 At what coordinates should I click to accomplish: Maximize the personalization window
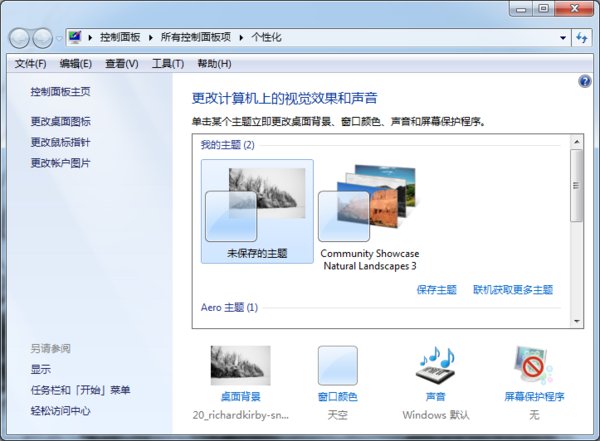coord(543,8)
